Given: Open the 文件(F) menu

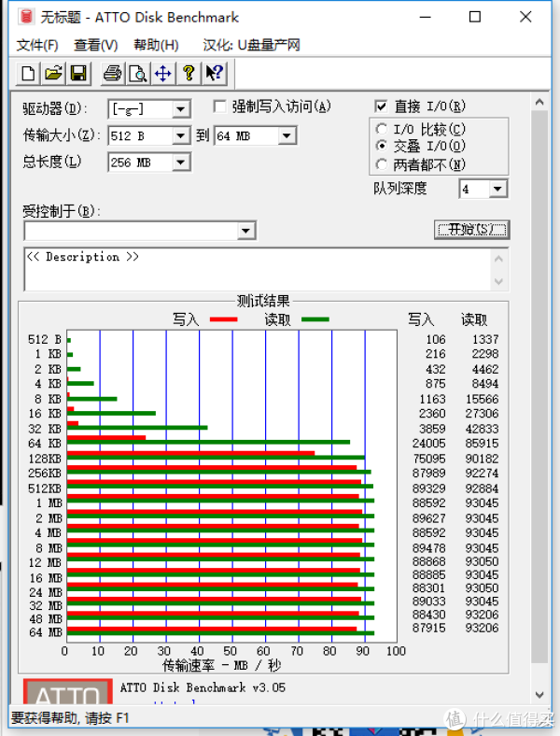Looking at the screenshot, I should pyautogui.click(x=37, y=45).
